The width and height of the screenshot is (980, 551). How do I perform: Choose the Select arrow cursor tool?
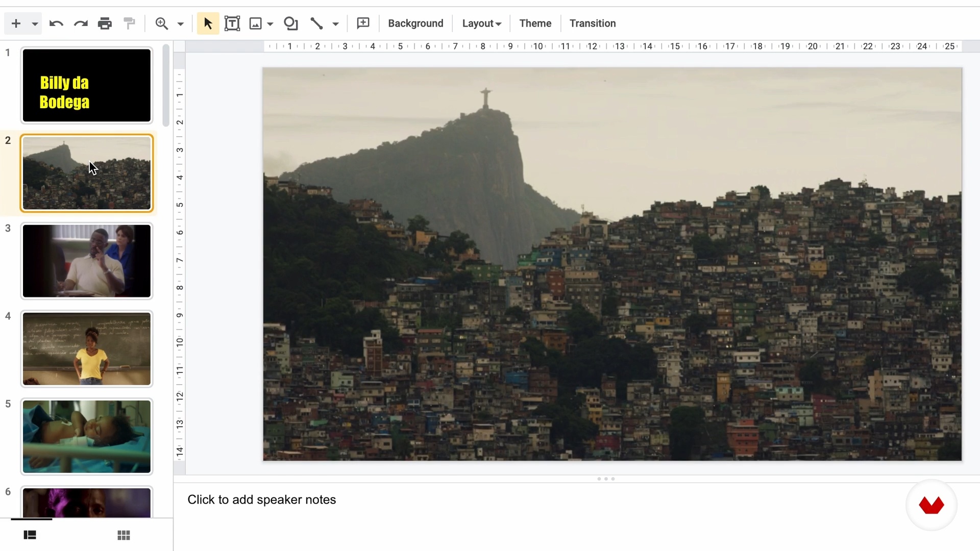(208, 23)
